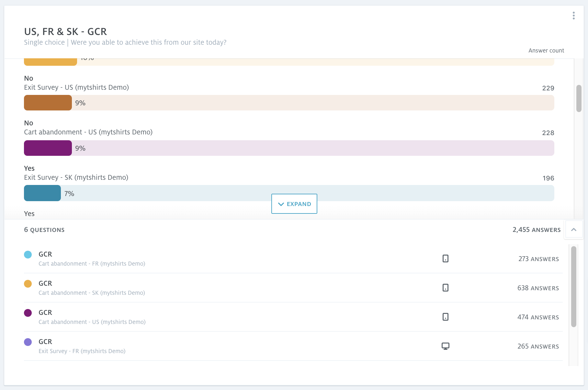Click the chart area scrollbar thumb
Image resolution: width=588 pixels, height=390 pixels.
(x=579, y=98)
